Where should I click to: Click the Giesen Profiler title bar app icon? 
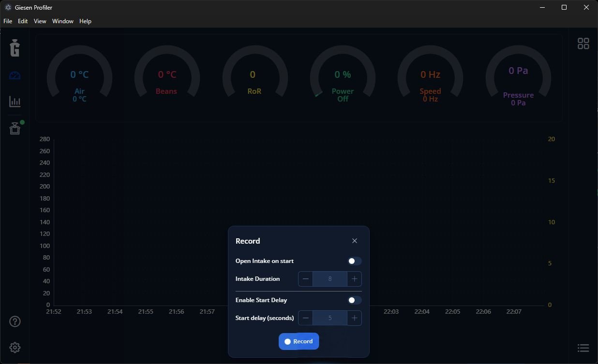pyautogui.click(x=8, y=7)
